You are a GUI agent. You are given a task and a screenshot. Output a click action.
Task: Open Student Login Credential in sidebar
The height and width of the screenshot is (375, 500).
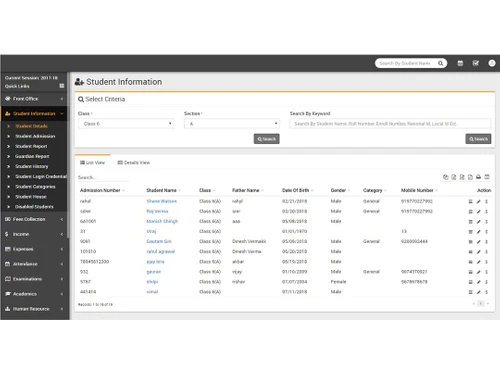(x=41, y=176)
